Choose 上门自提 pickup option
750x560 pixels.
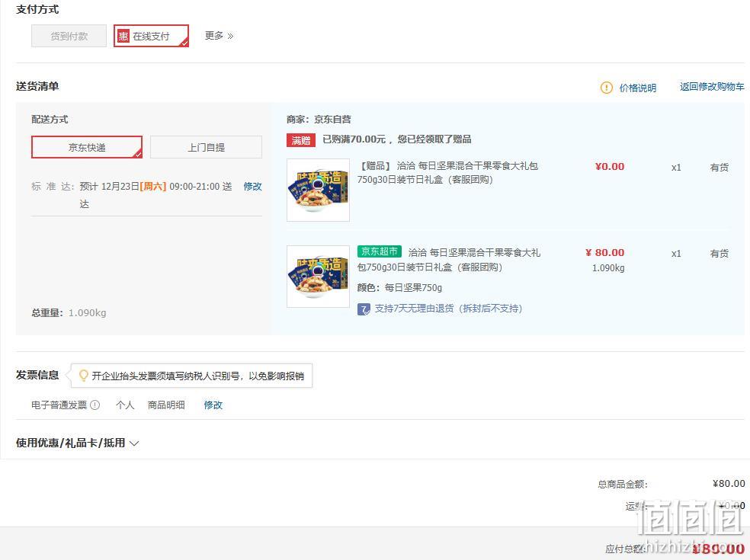(206, 147)
